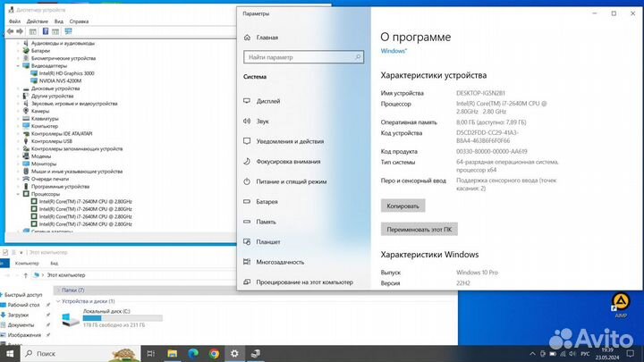The height and width of the screenshot is (362, 644).
Task: Open Многозадачность settings page
Action: click(280, 262)
